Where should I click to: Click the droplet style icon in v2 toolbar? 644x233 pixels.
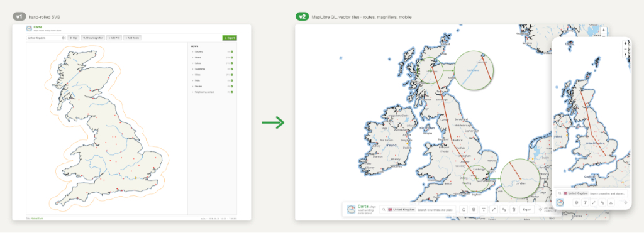coord(464,210)
